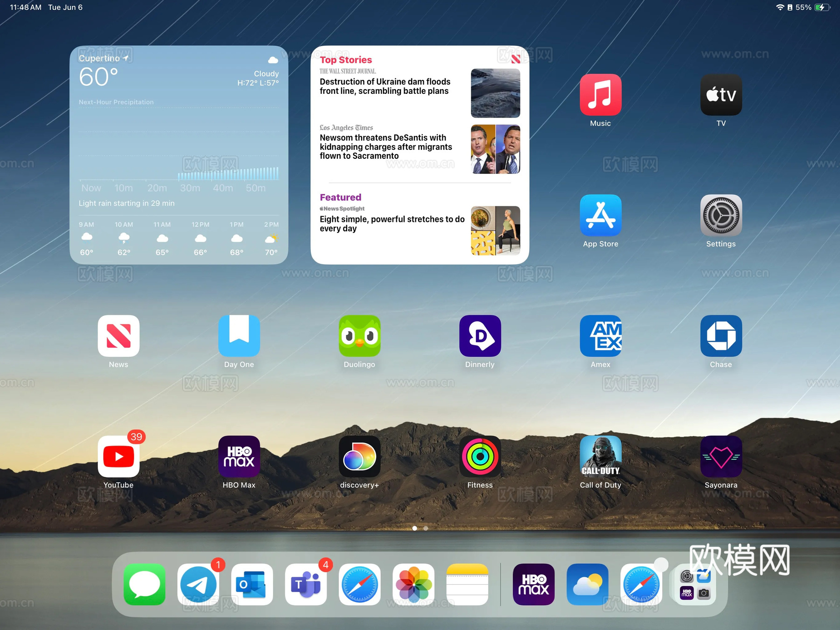Viewport: 840px width, 630px height.
Task: Launch the discovery+ app
Action: 359,456
